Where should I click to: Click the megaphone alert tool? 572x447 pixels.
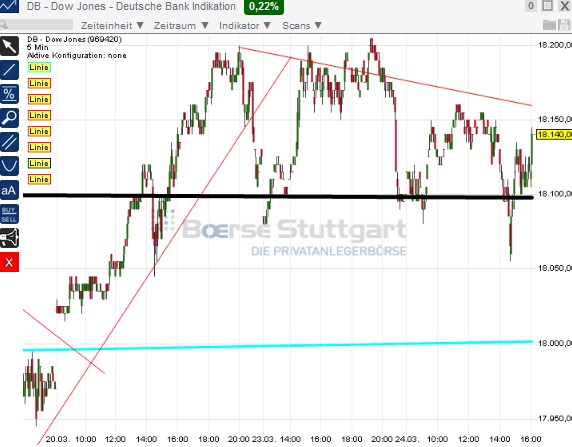[9, 238]
